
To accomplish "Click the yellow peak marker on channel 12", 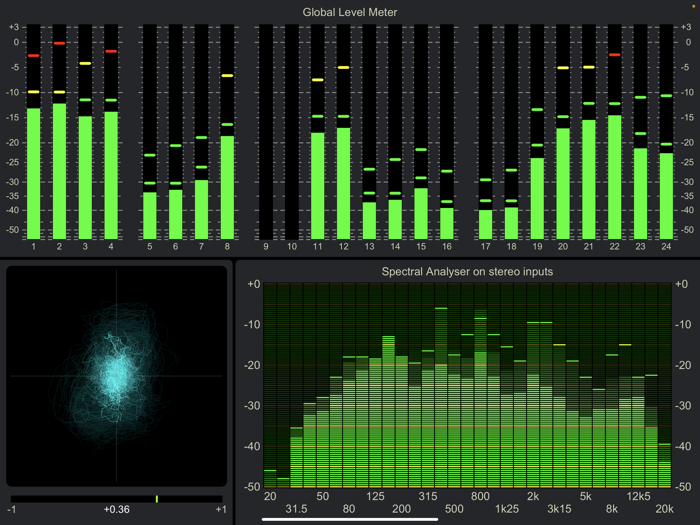I will [x=343, y=67].
